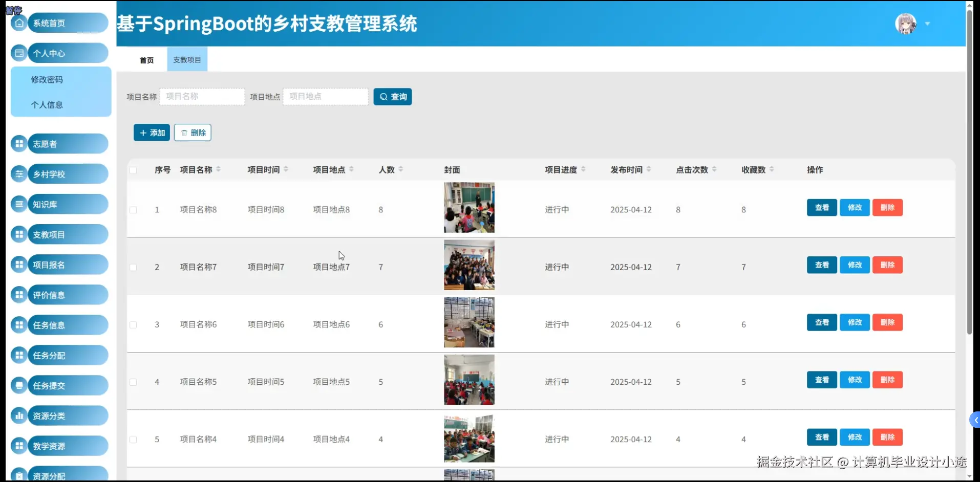
Task: Check the row for 项目名称6
Action: click(x=133, y=324)
